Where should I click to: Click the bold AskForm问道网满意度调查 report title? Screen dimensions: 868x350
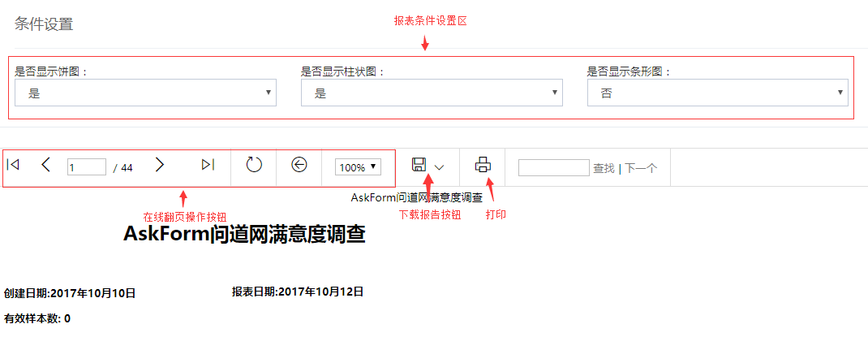[x=244, y=233]
